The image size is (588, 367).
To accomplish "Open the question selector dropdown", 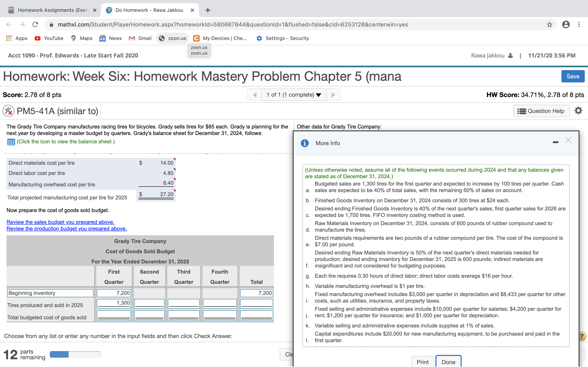I will 294,95.
